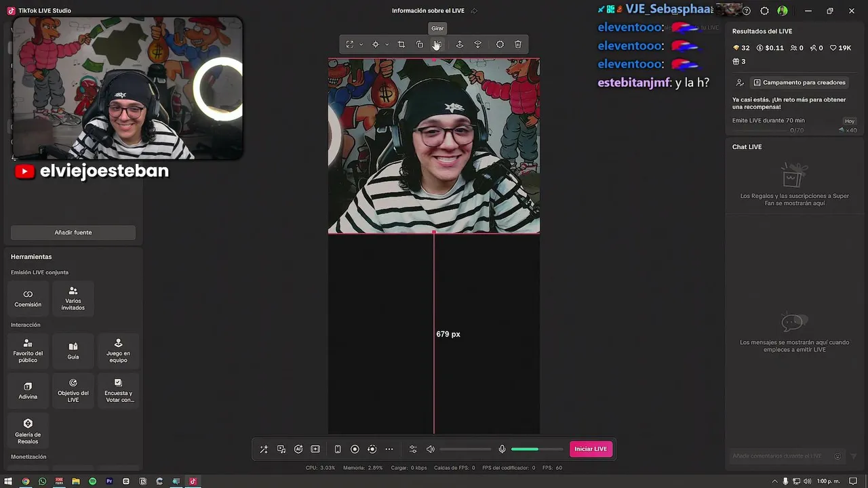Screen dimensions: 868x488
Task: Click the duplicate source icon
Action: click(x=420, y=45)
